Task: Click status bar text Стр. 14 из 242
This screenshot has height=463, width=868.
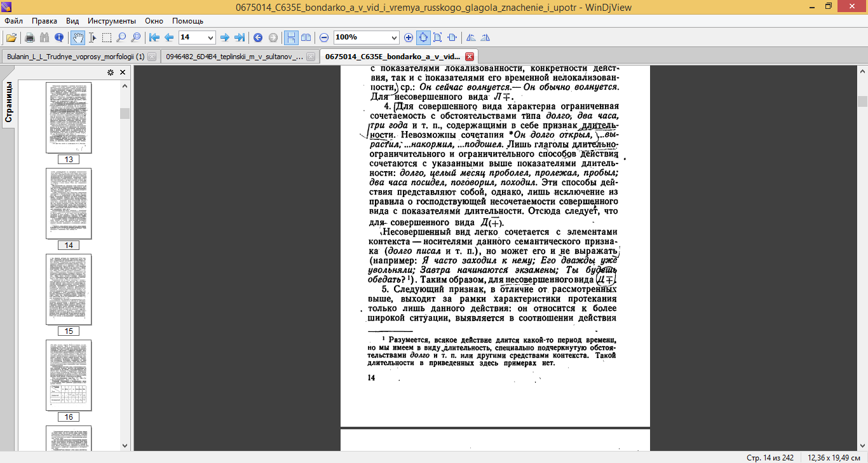Action: [771, 457]
